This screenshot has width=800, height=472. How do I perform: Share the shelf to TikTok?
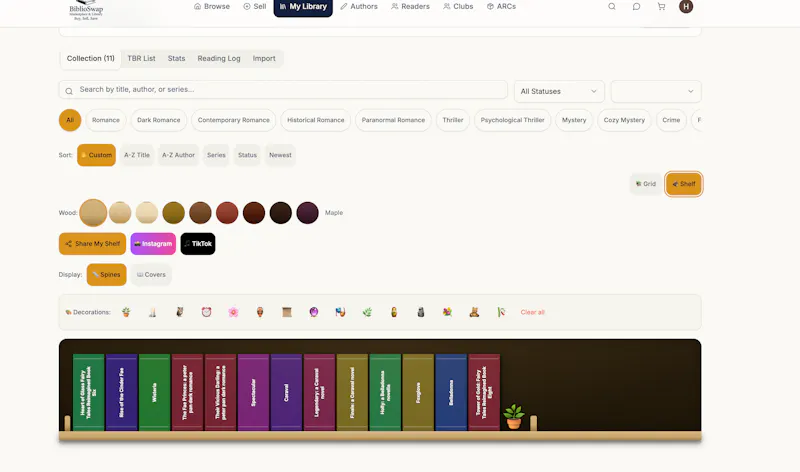tap(198, 244)
